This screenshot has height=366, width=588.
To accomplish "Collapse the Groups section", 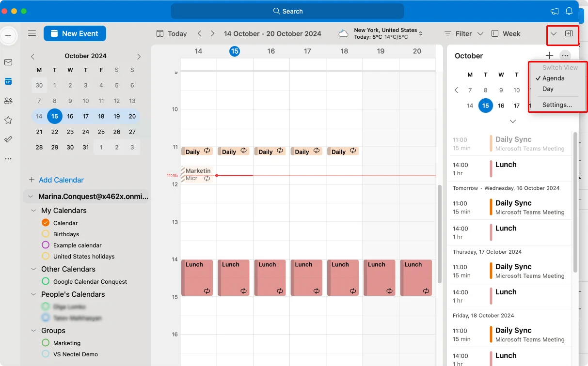I will tap(33, 331).
